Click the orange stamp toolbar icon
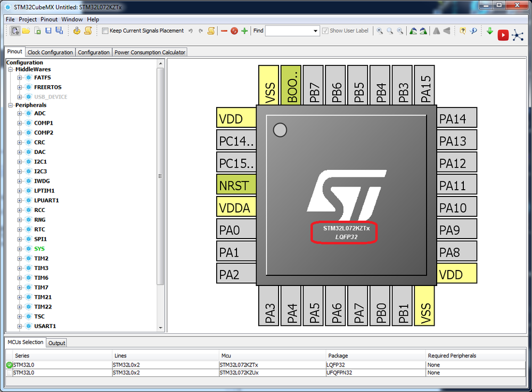The height and width of the screenshot is (392, 532). click(x=77, y=31)
